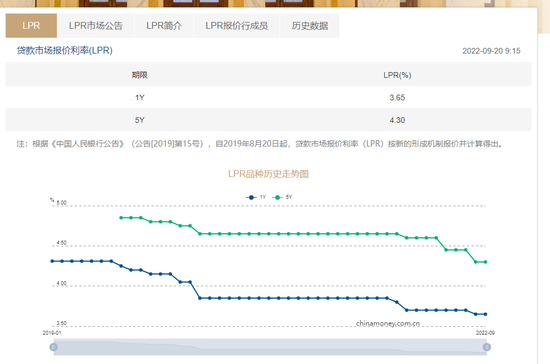
Task: Open the LPR报价行成员 tab
Action: click(x=237, y=26)
